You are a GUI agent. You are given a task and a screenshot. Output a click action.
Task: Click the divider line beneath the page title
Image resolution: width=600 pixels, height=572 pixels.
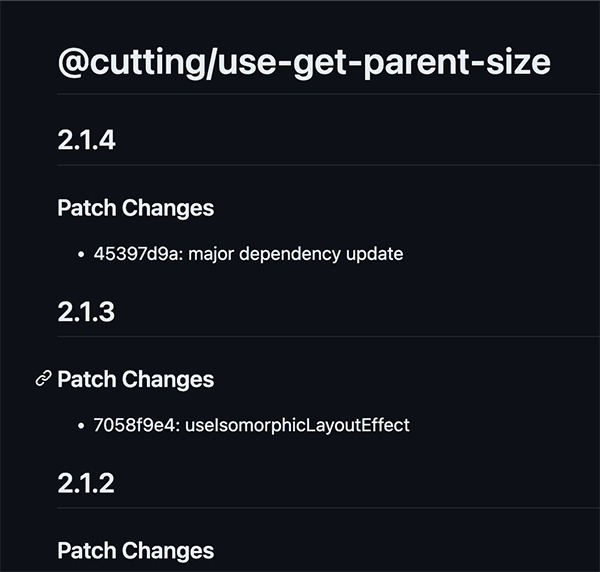click(329, 94)
